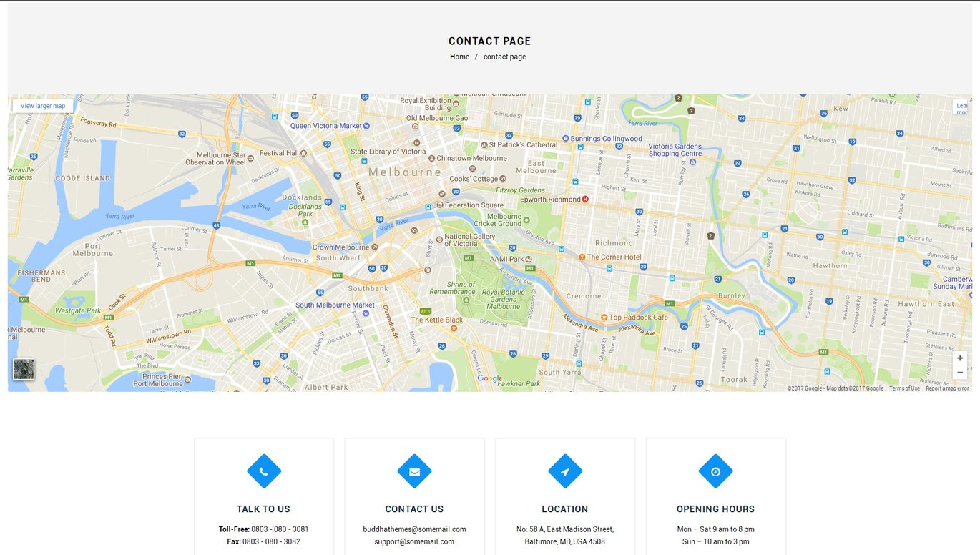Click the OPENING HOURS heading
This screenshot has height=555, width=980.
(x=715, y=509)
